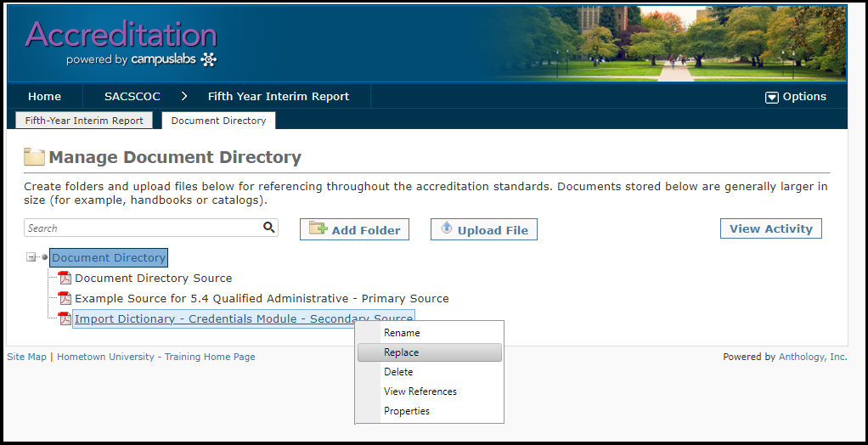Switch to Fifth-Year Interim Report tab
The width and height of the screenshot is (868, 445).
(x=84, y=121)
